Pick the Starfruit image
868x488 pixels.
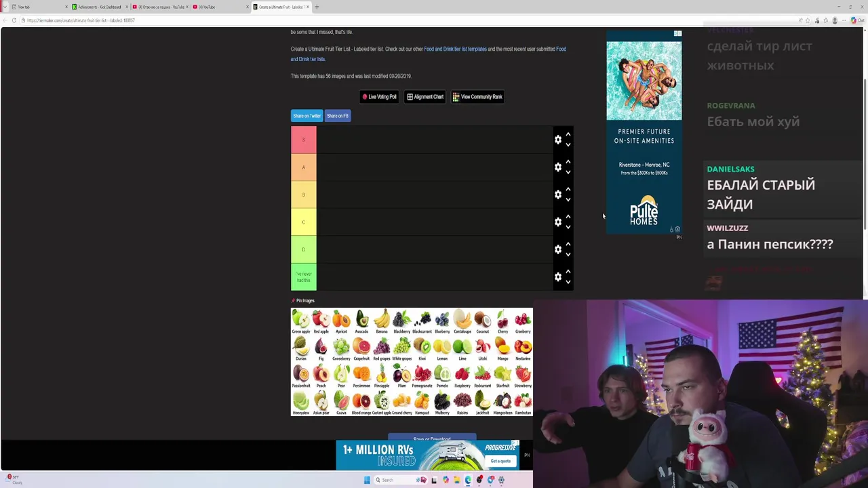pyautogui.click(x=502, y=376)
